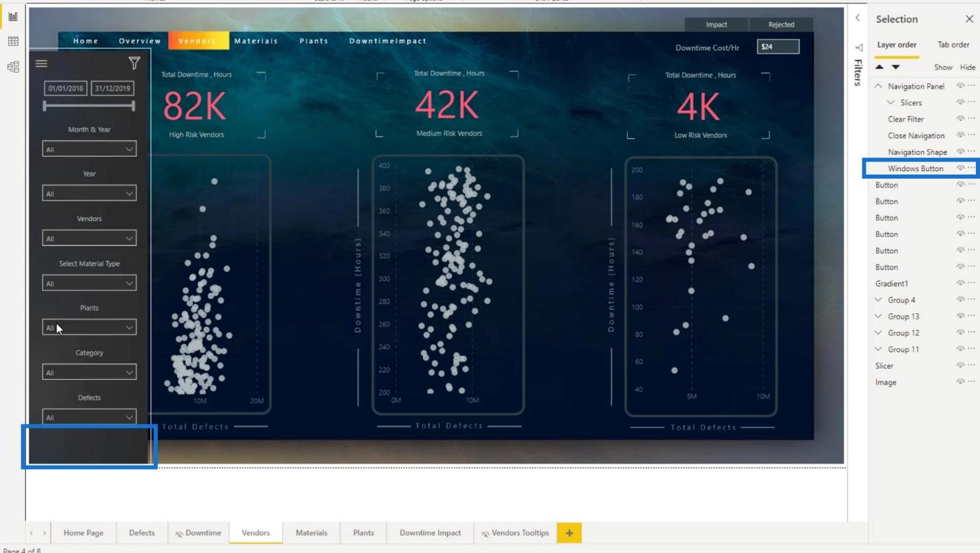Screen dimensions: 980x553
Task: Click the date range slider start handle
Action: (45, 106)
